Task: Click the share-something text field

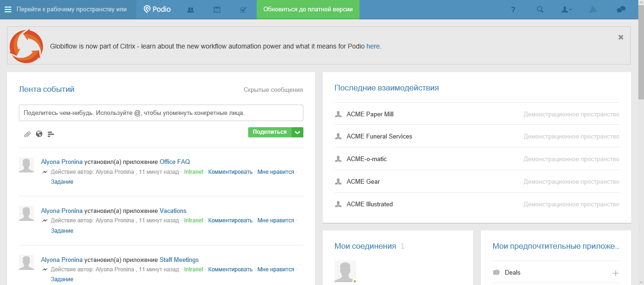Action: 161,113
